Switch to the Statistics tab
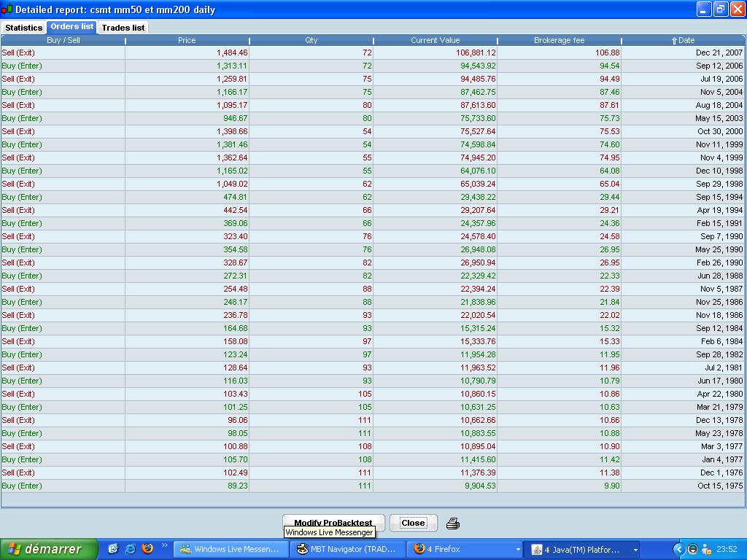Screen dimensions: 747x560 point(23,27)
